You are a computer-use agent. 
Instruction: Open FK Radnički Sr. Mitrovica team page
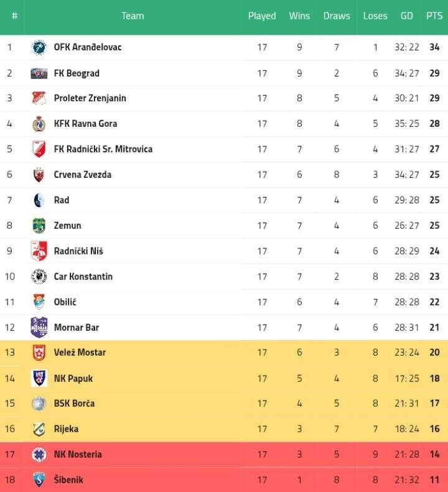(x=103, y=149)
